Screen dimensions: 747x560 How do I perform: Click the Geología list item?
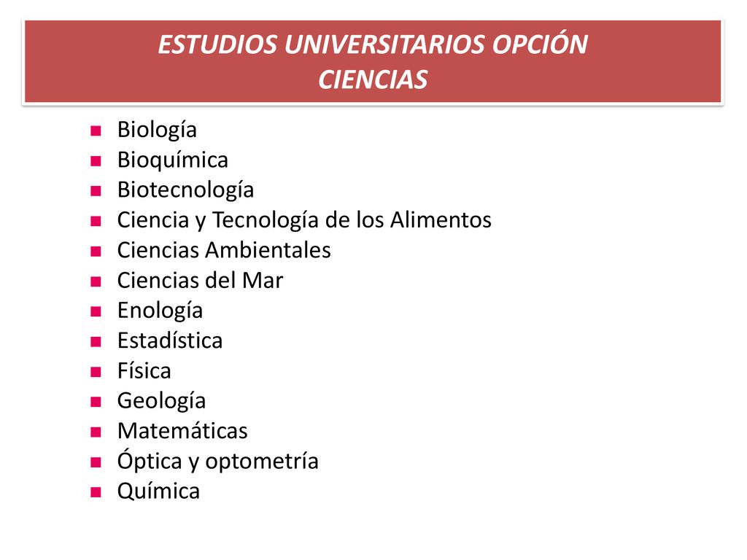pos(161,401)
